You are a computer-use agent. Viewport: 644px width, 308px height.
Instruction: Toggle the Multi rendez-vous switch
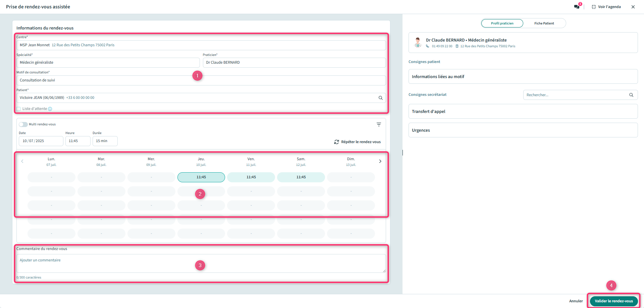[x=23, y=124]
